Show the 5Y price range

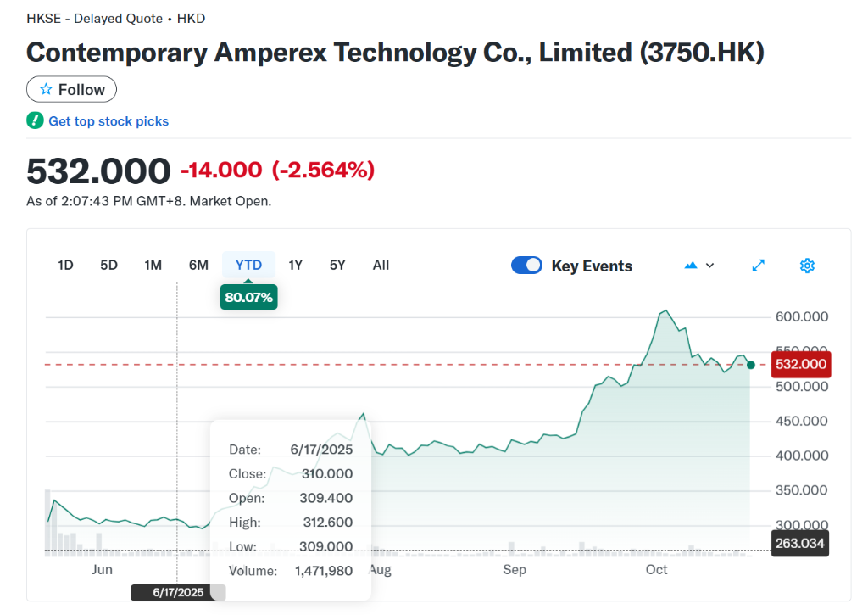coord(337,265)
